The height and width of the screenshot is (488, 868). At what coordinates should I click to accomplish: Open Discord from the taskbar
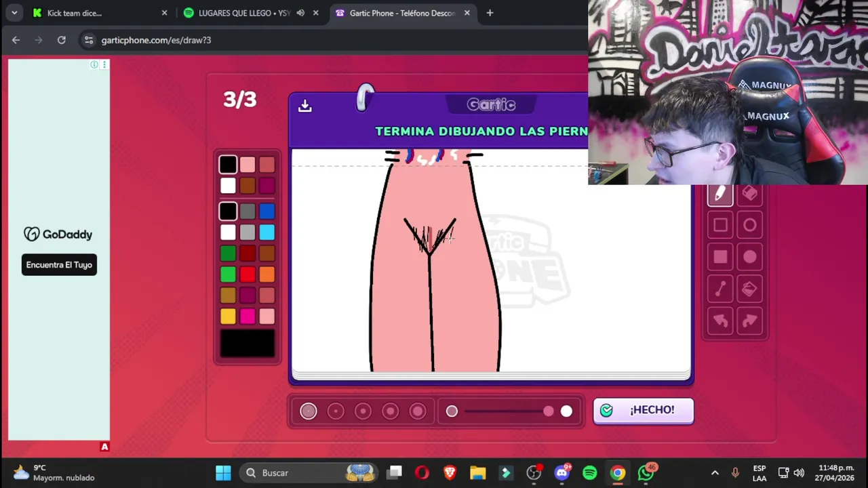[x=562, y=472]
